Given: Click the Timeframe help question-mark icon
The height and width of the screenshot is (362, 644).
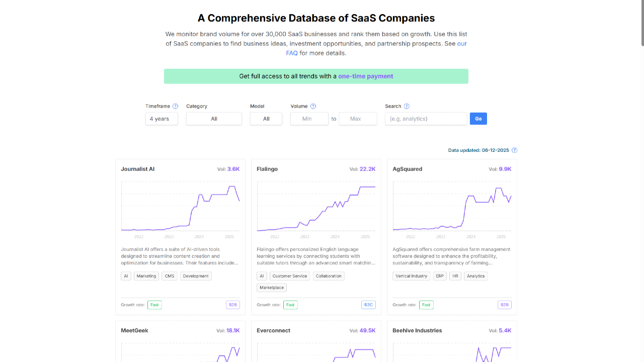Looking at the screenshot, I should [x=175, y=106].
